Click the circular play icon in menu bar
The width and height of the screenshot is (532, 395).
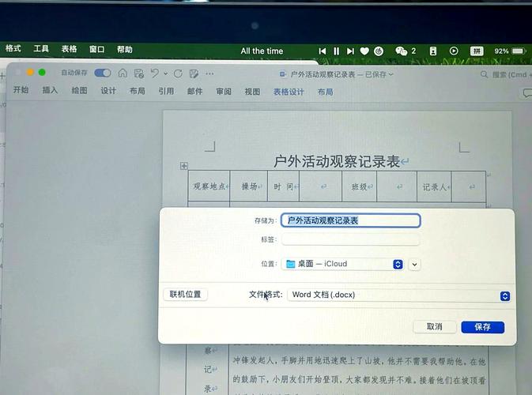click(454, 51)
